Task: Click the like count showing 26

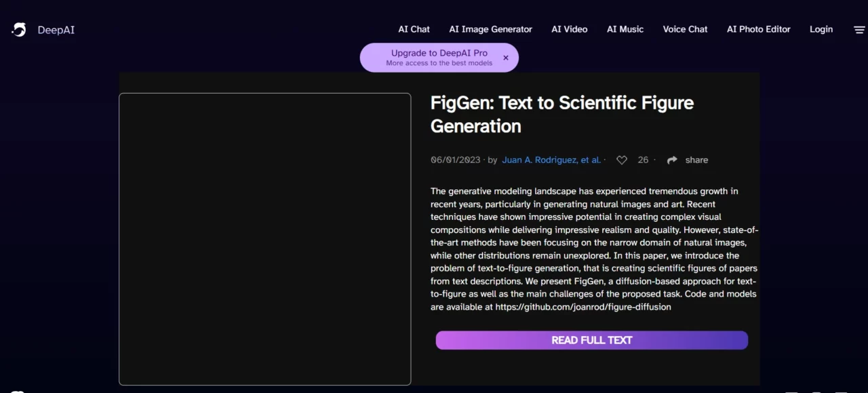Action: [x=643, y=160]
